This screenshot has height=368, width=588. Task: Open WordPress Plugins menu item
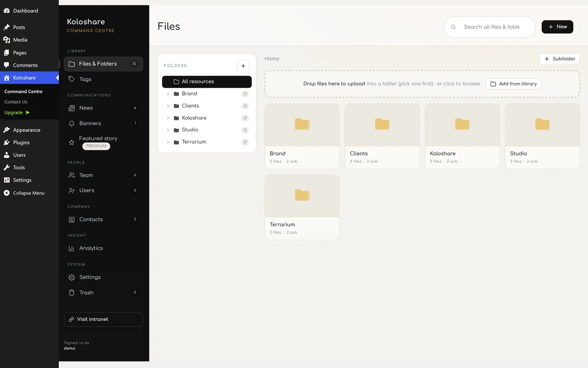tap(29, 143)
